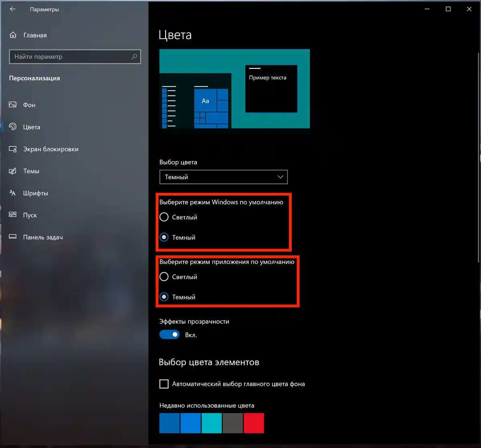Click the Параметры window title
This screenshot has width=481, height=448.
[x=44, y=9]
